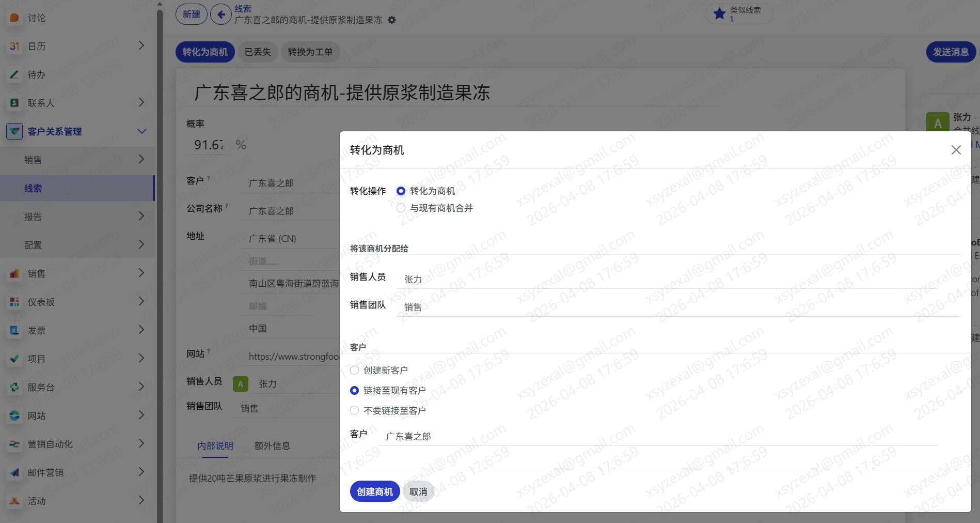
Task: Expand the 发票 sidebar chevron
Action: [141, 330]
